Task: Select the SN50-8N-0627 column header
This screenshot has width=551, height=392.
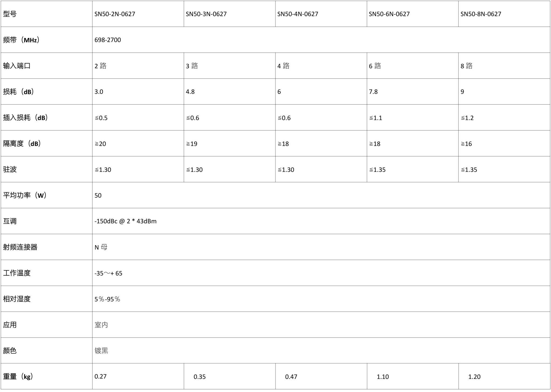Action: point(504,14)
